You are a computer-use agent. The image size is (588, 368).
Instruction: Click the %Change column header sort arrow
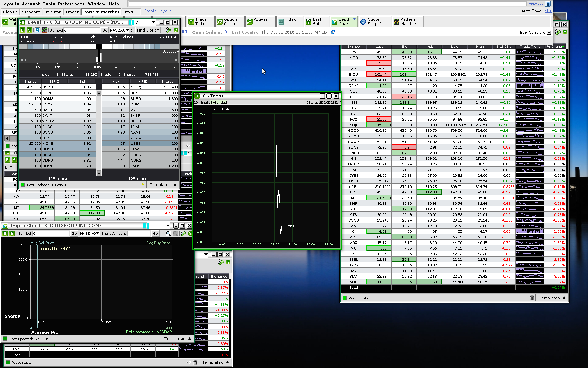pos(563,46)
